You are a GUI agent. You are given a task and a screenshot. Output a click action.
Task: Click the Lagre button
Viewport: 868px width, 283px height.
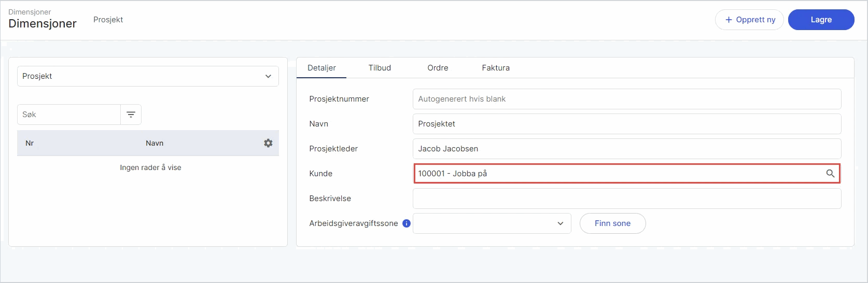click(x=821, y=20)
